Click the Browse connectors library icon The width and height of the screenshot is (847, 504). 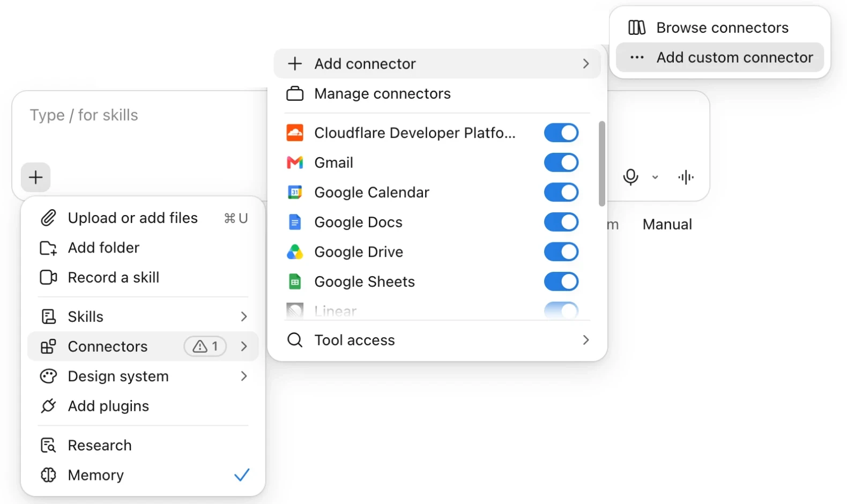pyautogui.click(x=637, y=27)
